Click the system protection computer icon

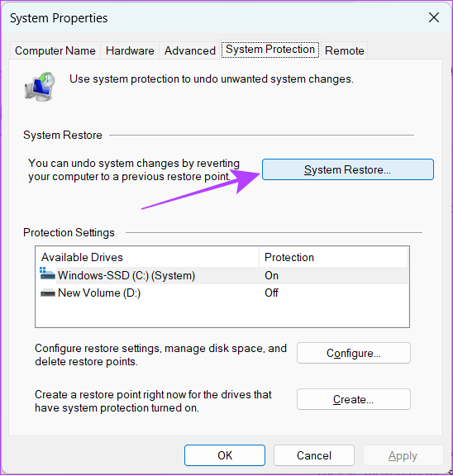pyautogui.click(x=40, y=87)
